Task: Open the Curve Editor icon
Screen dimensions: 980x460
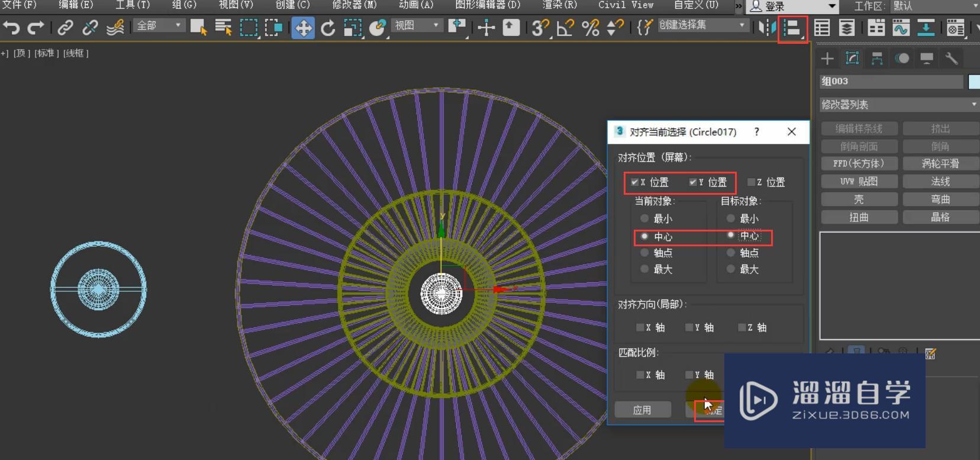Action: tap(901, 27)
